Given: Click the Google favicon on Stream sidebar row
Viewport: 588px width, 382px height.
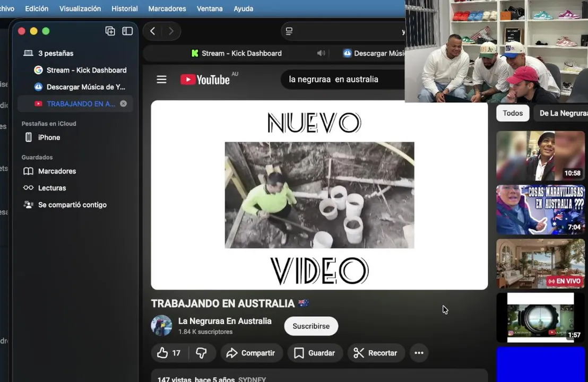Looking at the screenshot, I should (x=38, y=70).
